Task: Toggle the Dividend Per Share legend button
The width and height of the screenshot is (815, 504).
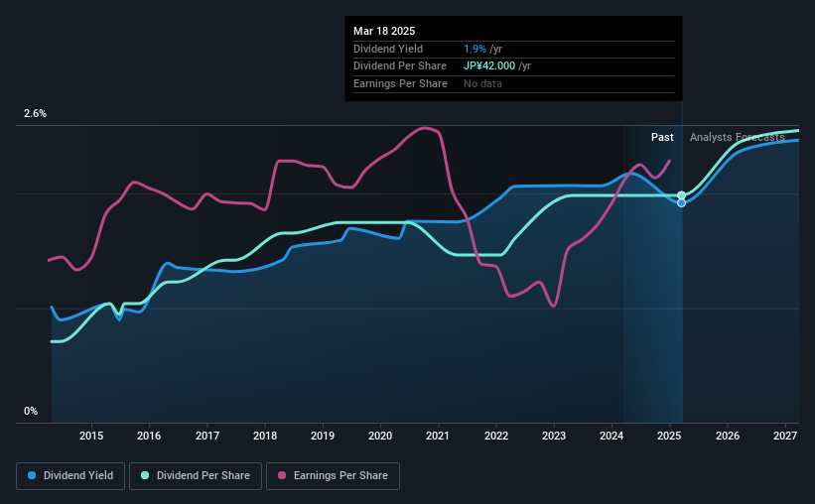Action: (196, 476)
